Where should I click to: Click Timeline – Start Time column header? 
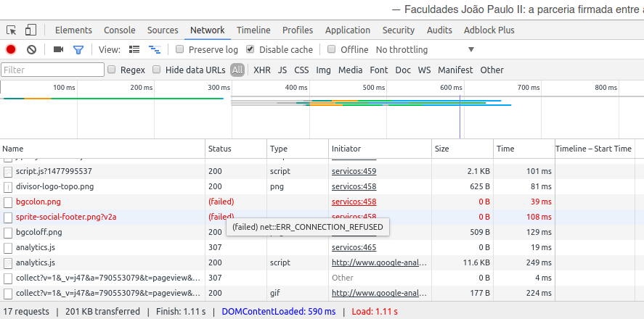point(595,149)
